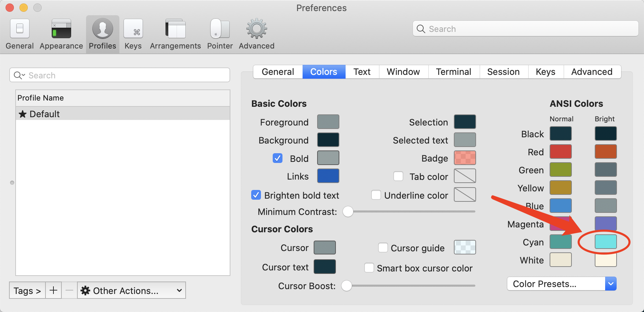The height and width of the screenshot is (312, 644).
Task: Open the General preferences pane
Action: [x=19, y=34]
